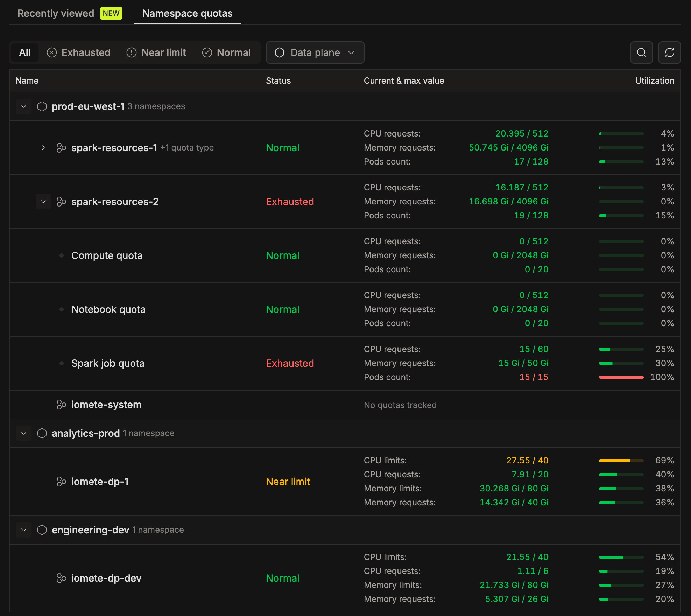The width and height of the screenshot is (691, 616).
Task: Open the iomete-system namespace name
Action: click(x=106, y=405)
